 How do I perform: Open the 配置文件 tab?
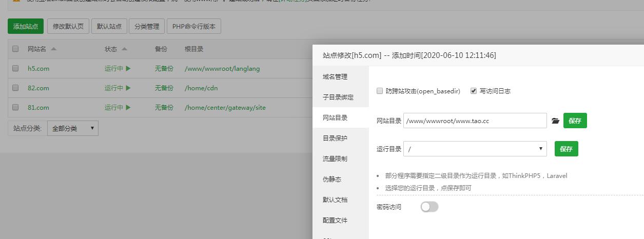(x=335, y=221)
